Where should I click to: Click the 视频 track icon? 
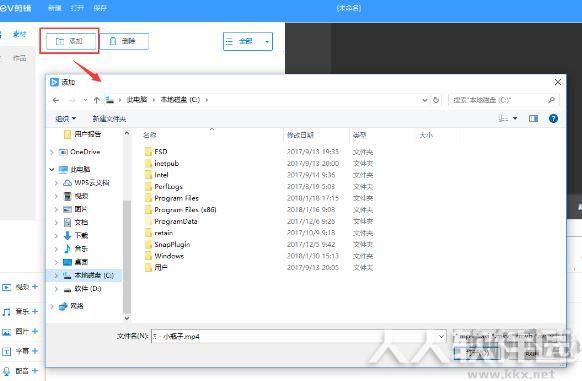click(7, 287)
